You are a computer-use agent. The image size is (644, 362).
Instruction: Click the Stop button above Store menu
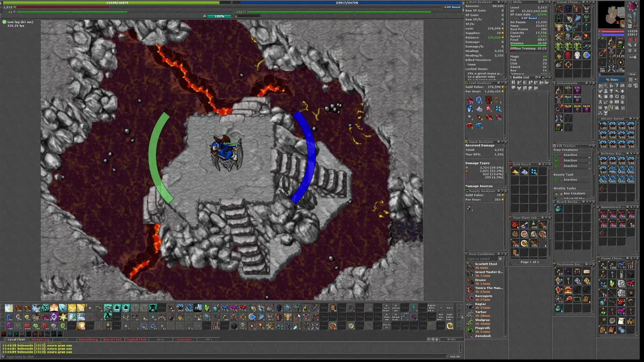[x=632, y=74]
